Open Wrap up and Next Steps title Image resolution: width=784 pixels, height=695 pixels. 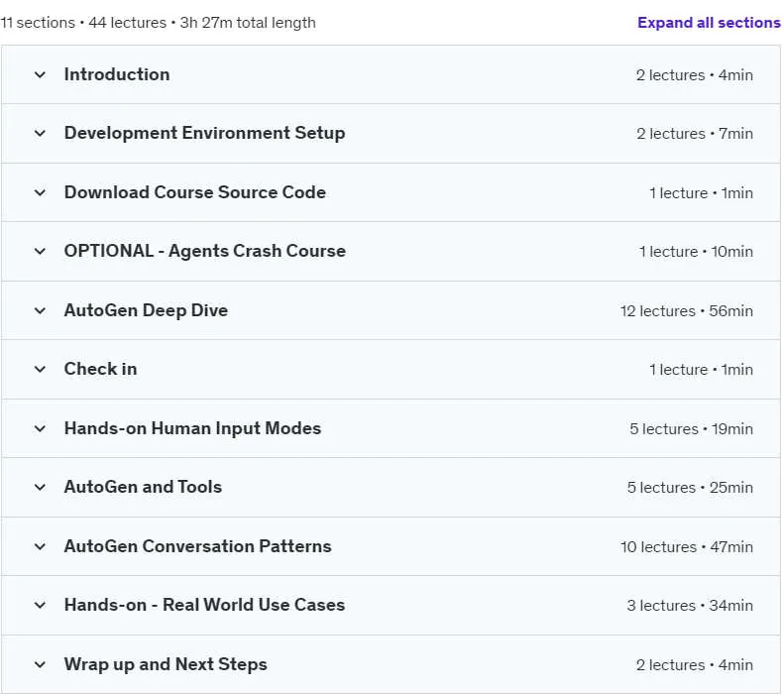(166, 664)
